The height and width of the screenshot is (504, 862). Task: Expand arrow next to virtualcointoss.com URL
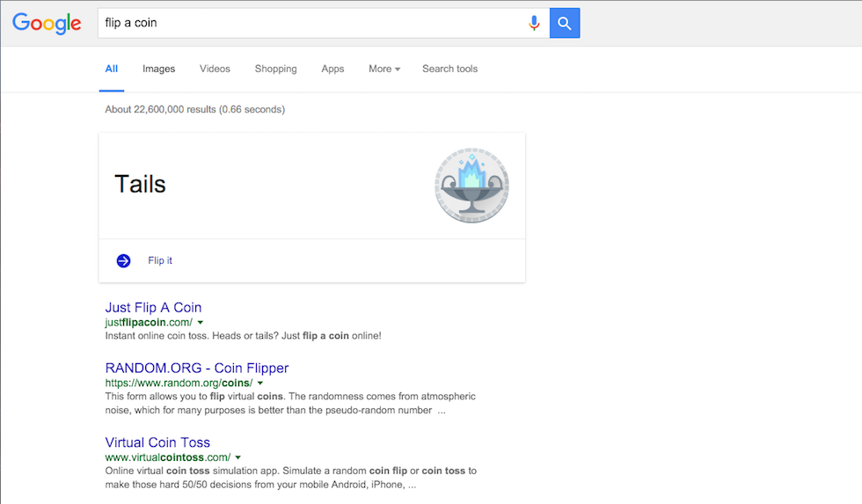point(238,457)
